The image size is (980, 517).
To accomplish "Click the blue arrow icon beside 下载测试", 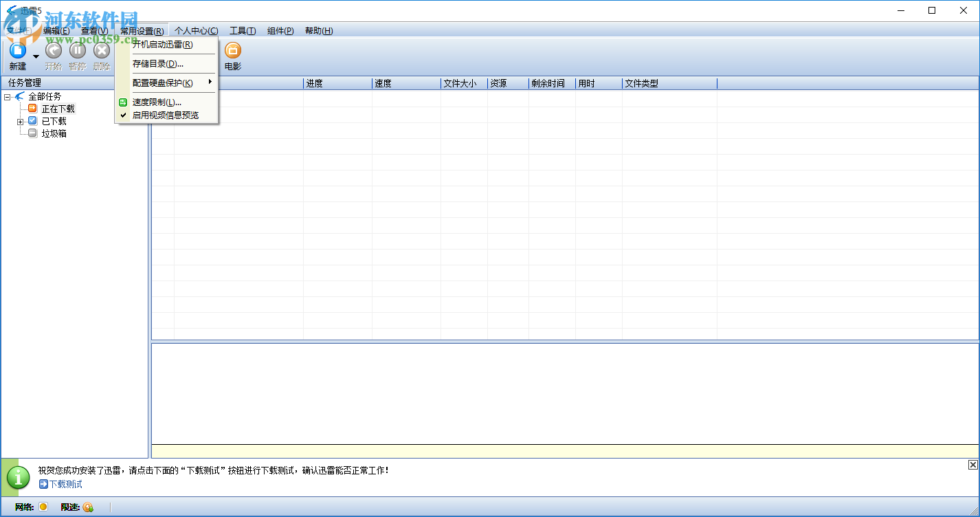I will click(43, 484).
